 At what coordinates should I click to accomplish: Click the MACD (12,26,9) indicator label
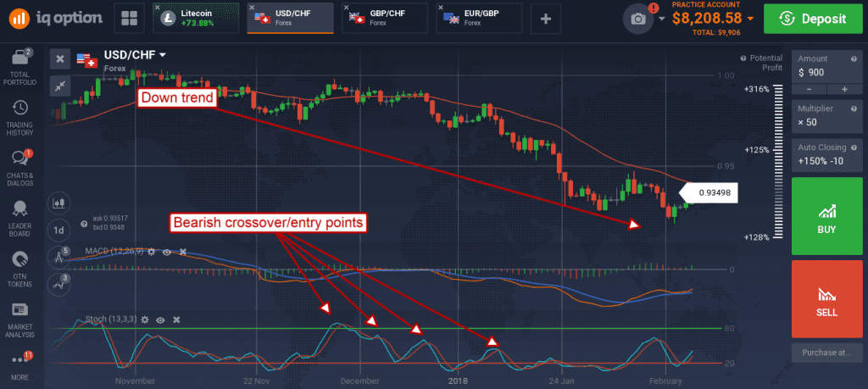click(x=114, y=251)
